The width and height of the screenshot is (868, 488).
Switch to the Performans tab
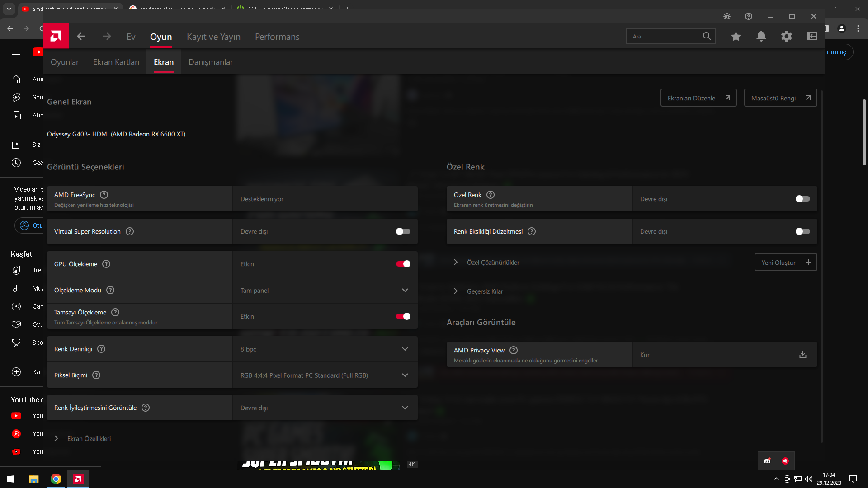pyautogui.click(x=277, y=37)
